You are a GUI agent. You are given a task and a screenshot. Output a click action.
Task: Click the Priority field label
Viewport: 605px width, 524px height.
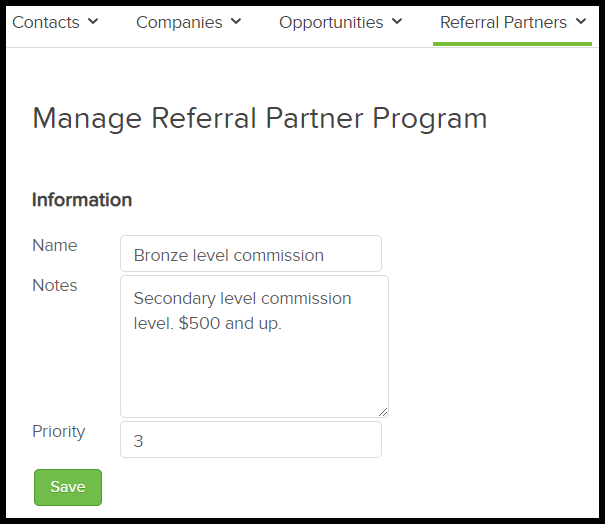coord(58,431)
